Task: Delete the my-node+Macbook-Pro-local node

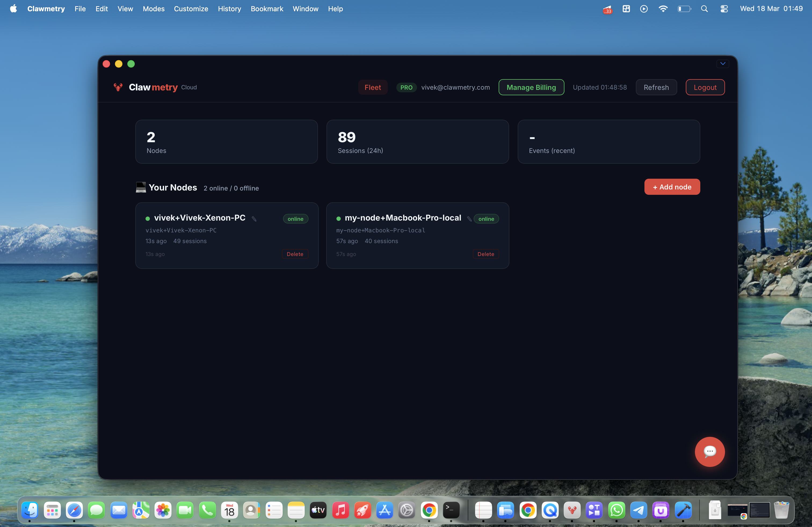Action: pos(485,254)
